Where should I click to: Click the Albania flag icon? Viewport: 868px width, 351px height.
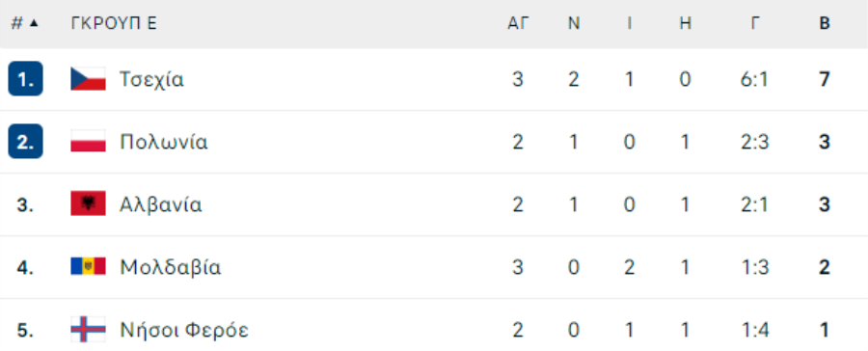(x=88, y=204)
